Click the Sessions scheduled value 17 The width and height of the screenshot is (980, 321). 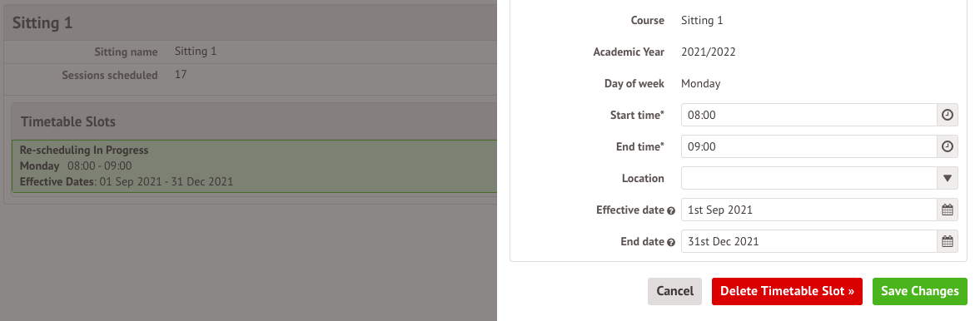(x=181, y=74)
